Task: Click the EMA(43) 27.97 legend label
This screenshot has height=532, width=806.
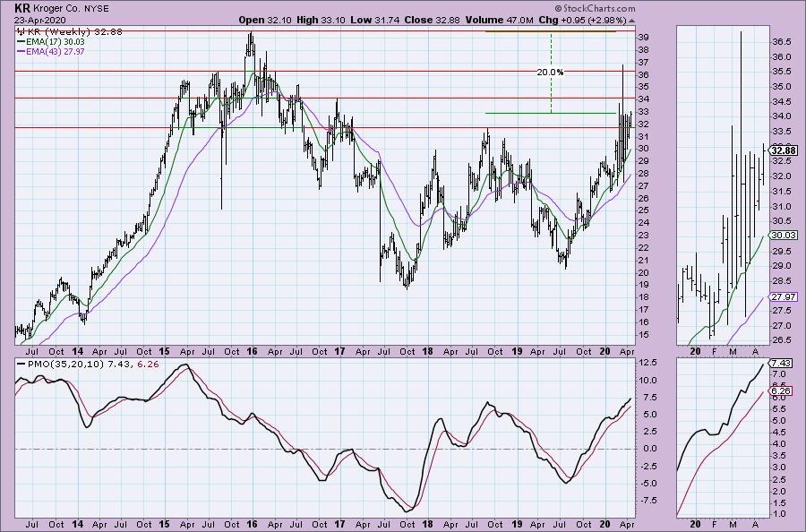Action: pyautogui.click(x=56, y=51)
